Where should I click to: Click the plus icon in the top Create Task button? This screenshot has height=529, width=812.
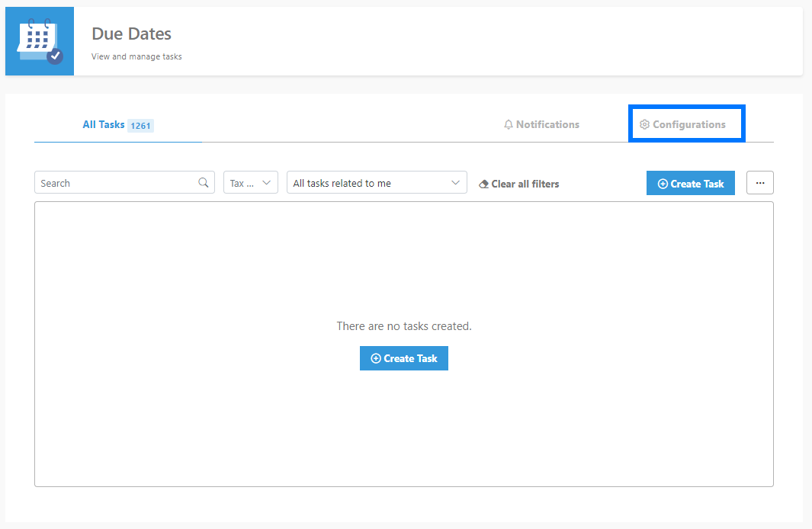pos(663,184)
